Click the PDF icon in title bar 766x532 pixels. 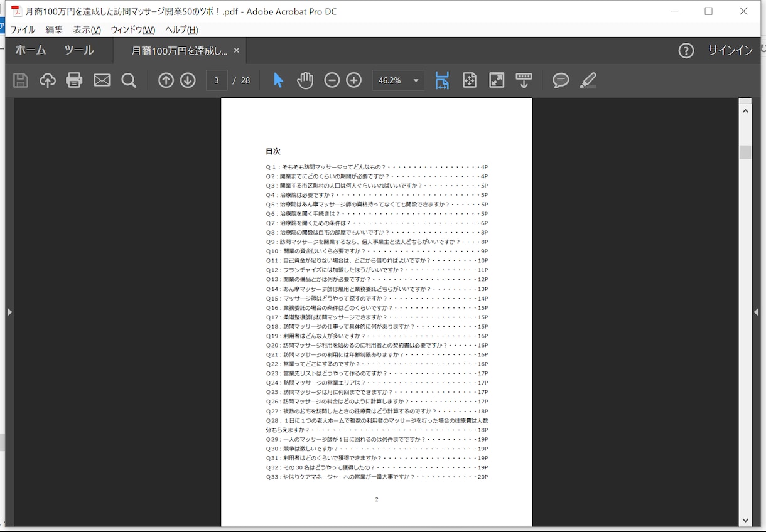(16, 11)
